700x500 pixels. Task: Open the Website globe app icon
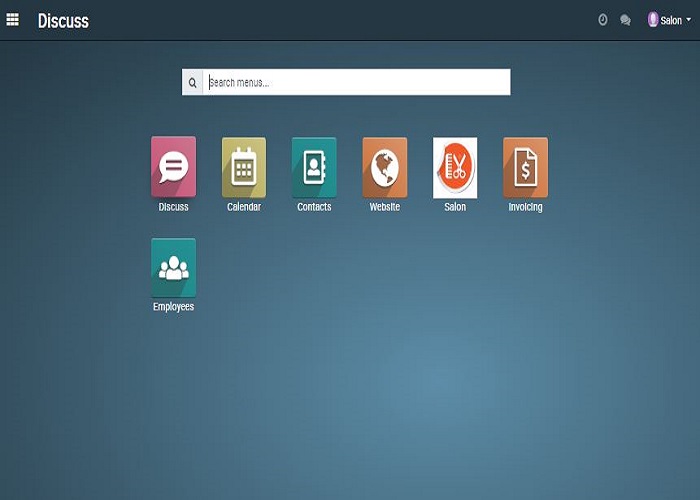pos(385,167)
